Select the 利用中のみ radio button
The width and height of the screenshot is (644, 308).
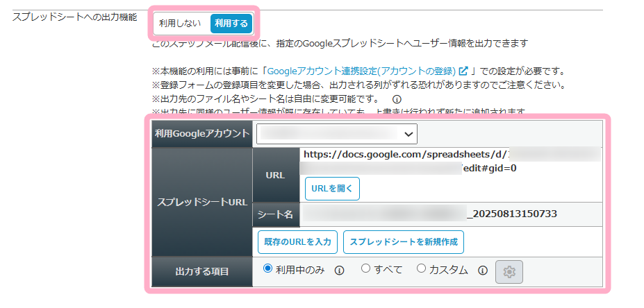tap(267, 268)
